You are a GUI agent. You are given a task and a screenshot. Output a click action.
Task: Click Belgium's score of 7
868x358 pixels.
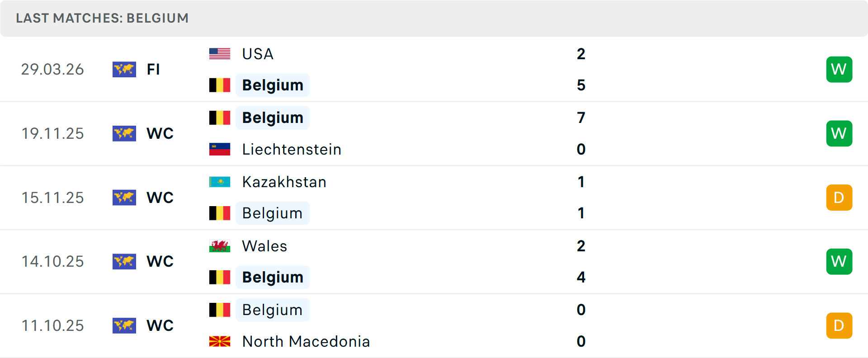coord(581,118)
